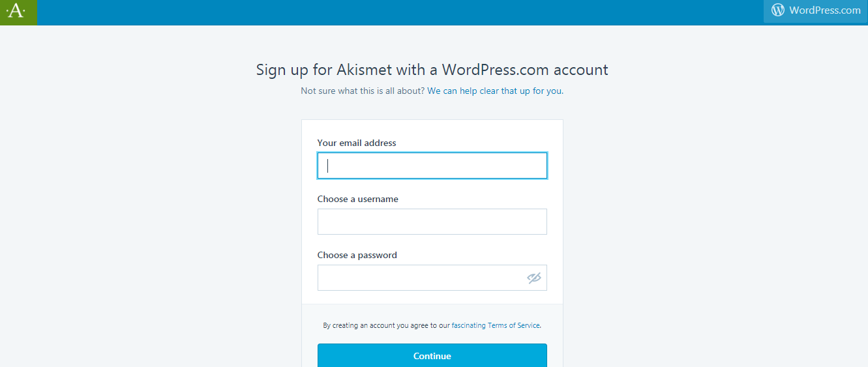Click the "Choose a username" label
This screenshot has width=868, height=367.
tap(357, 199)
